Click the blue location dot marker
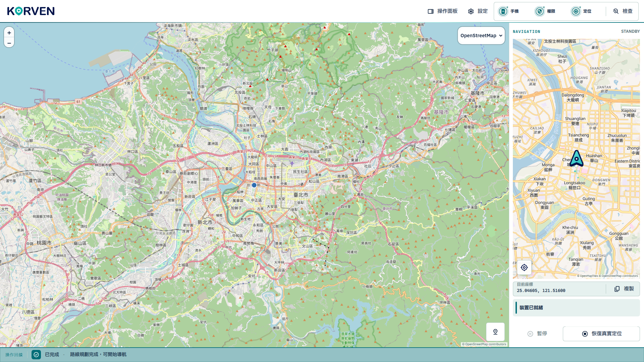The width and height of the screenshot is (644, 362). point(254,185)
